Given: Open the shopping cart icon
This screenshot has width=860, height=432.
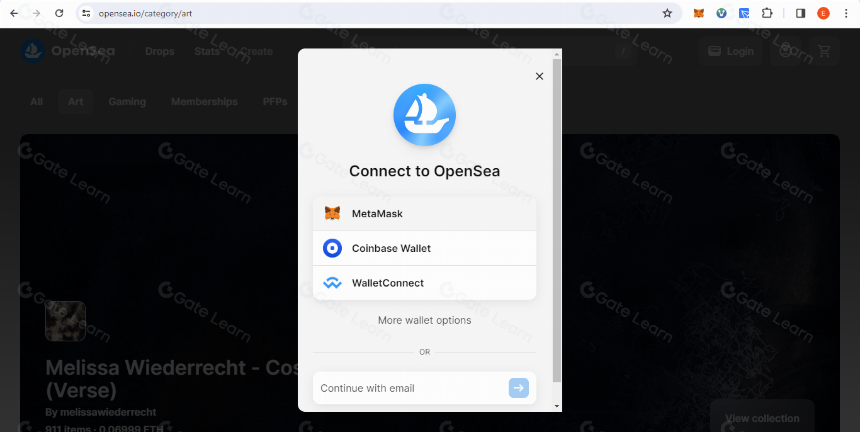Looking at the screenshot, I should point(824,51).
